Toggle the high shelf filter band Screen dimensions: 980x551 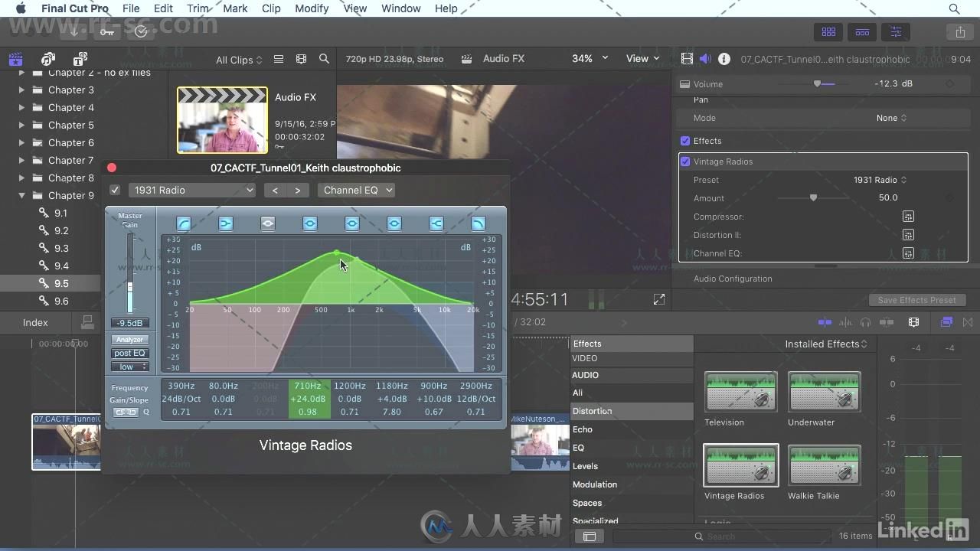click(436, 223)
